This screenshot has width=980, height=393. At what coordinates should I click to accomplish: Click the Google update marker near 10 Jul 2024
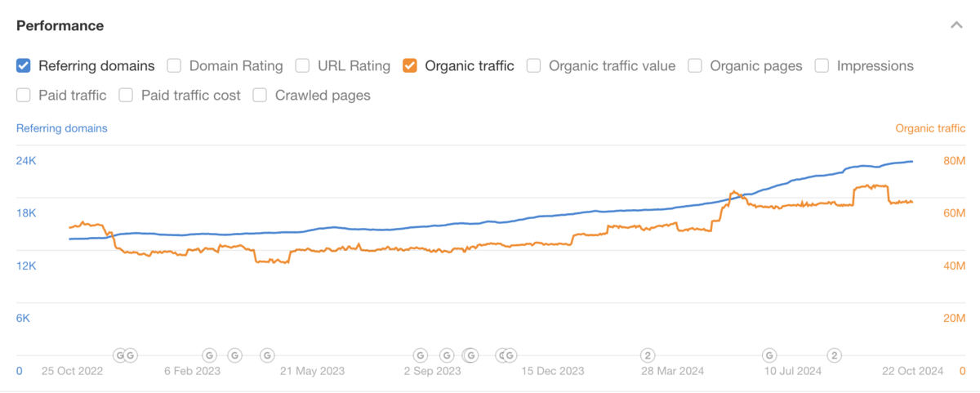tap(769, 355)
